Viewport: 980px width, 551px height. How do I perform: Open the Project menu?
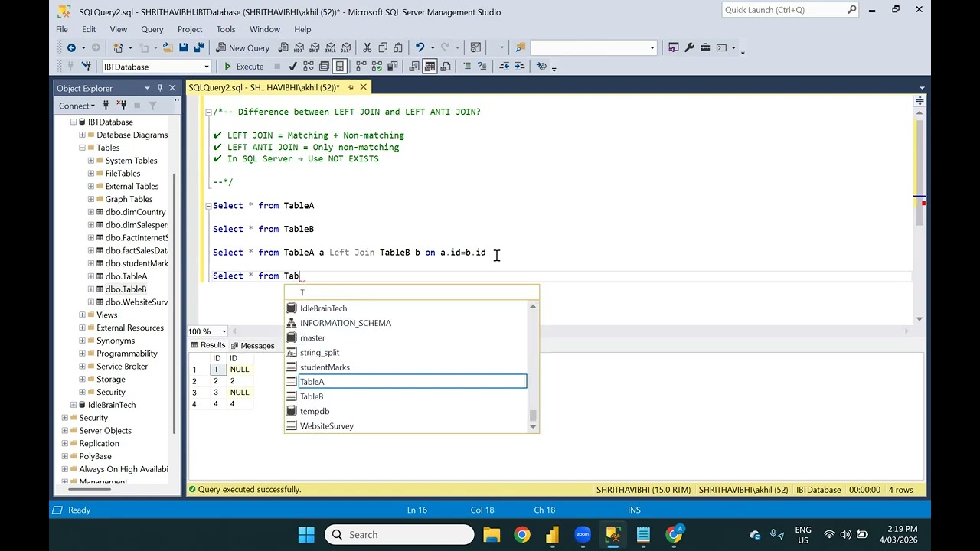tap(190, 29)
